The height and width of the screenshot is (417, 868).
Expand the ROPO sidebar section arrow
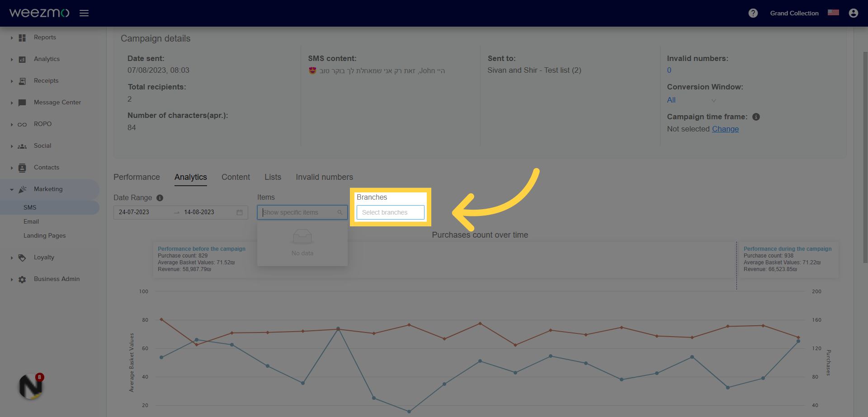(12, 125)
